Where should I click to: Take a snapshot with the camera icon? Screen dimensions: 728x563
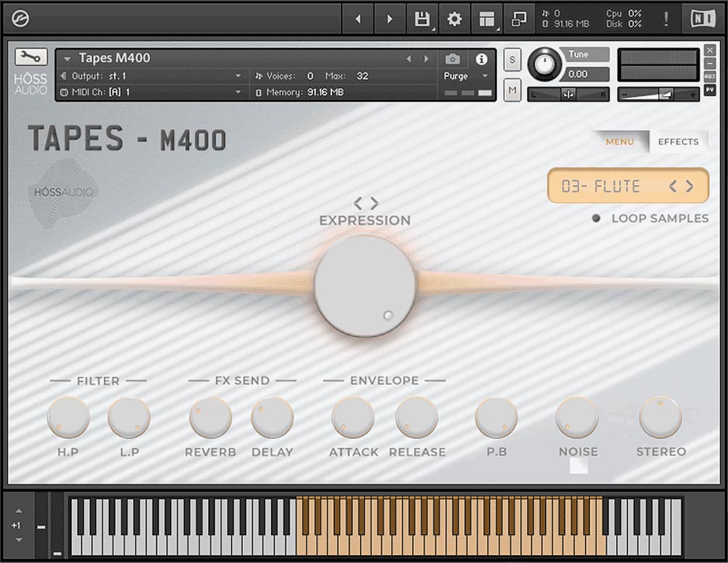coord(452,59)
